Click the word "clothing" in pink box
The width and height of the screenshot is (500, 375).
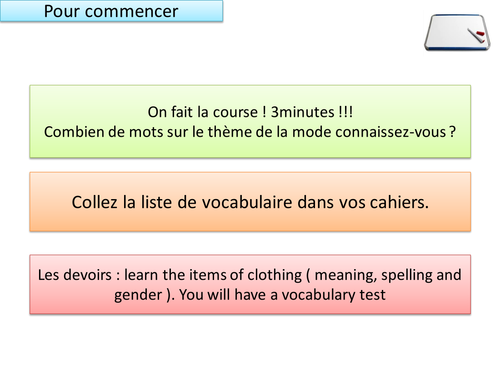pos(274,276)
